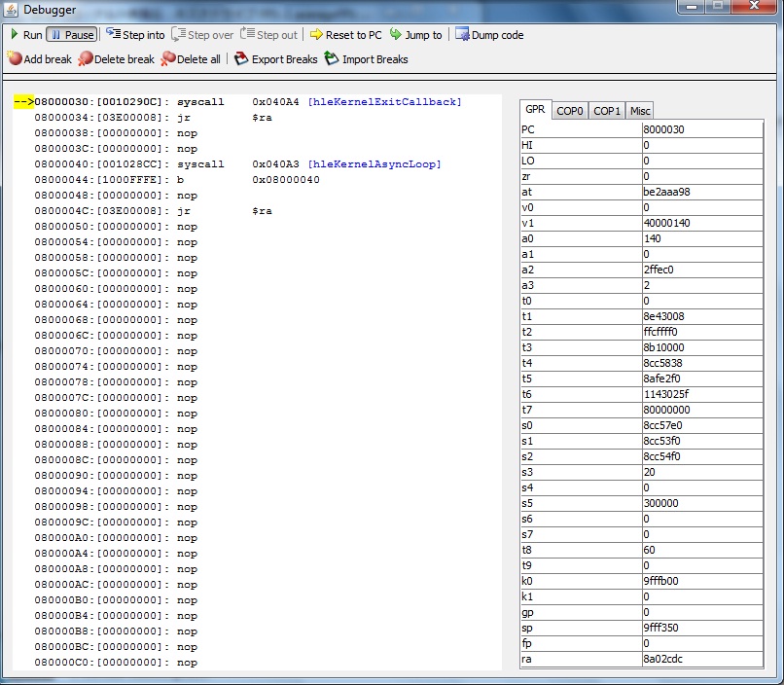Screen dimensions: 784x685
Task: Click the Run icon in the toolbar
Action: tap(14, 35)
